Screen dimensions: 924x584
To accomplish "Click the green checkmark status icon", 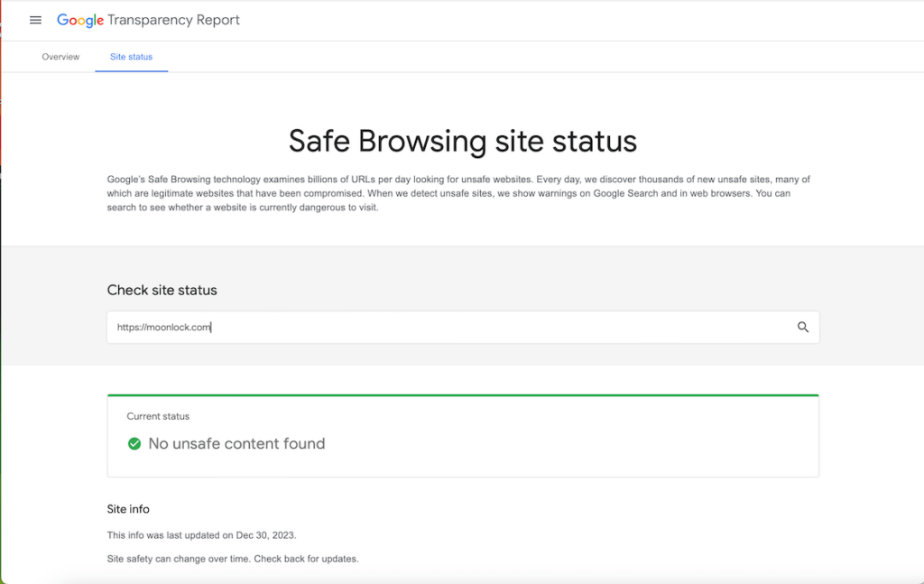I will [134, 443].
